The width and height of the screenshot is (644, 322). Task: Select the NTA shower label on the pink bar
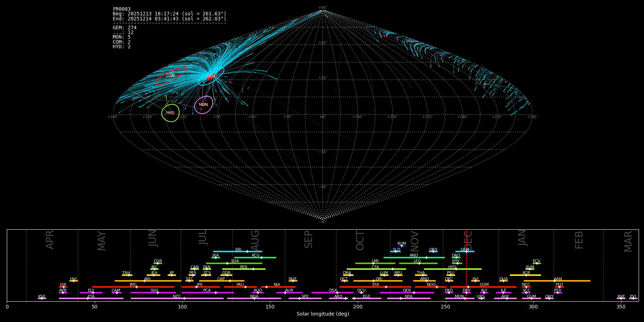pos(409,297)
